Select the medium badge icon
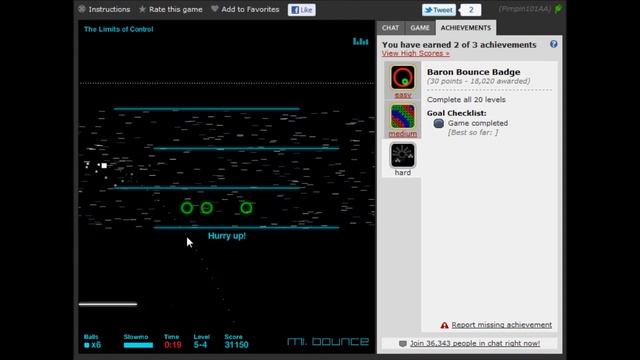 (402, 116)
